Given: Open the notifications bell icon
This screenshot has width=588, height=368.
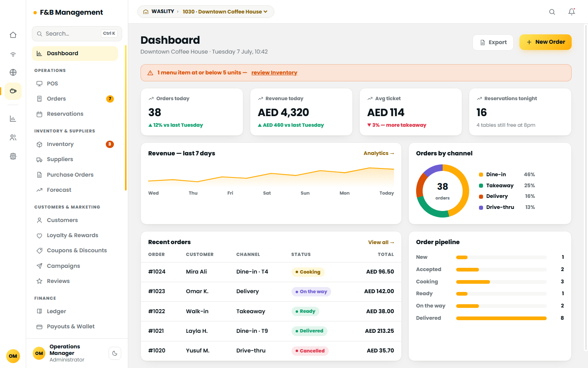Looking at the screenshot, I should tap(572, 12).
